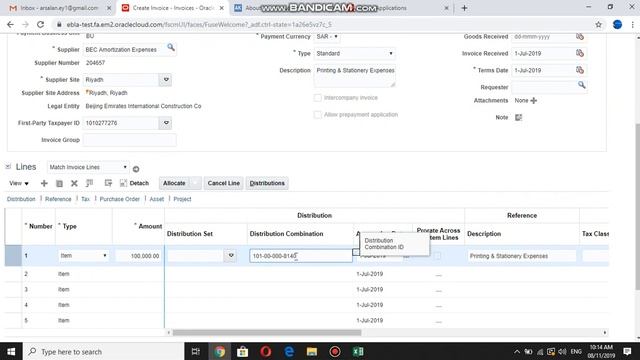Add attachment plus icon

533,100
